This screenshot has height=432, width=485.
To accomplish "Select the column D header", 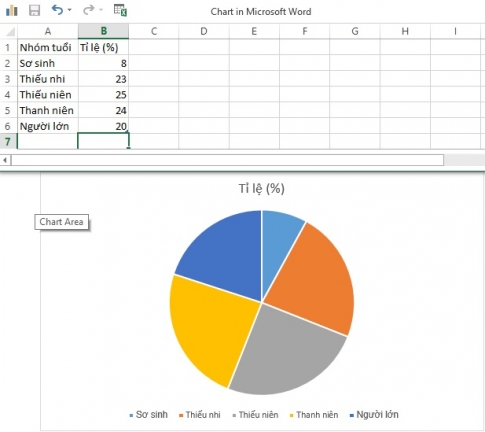I will pyautogui.click(x=204, y=31).
